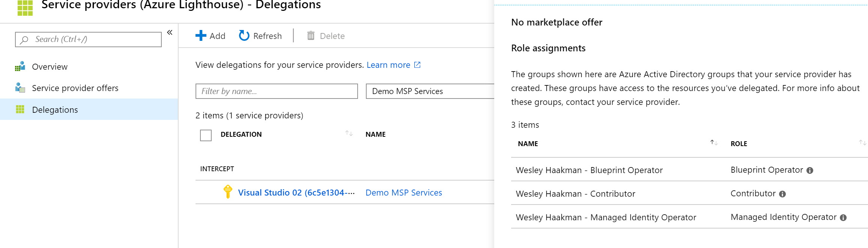Image resolution: width=868 pixels, height=248 pixels.
Task: Click the '2 items (1 service providers)' text
Action: point(249,115)
